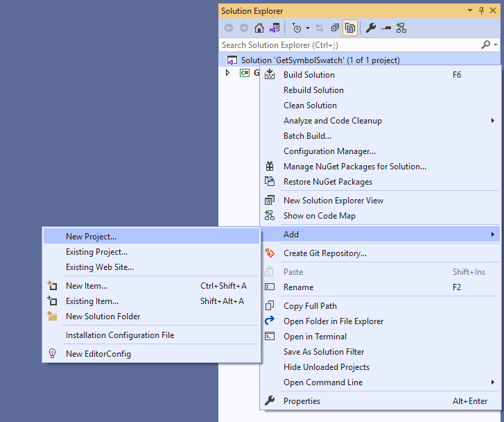The width and height of the screenshot is (504, 422).
Task: Select New Solution Folder in the submenu
Action: pos(103,316)
